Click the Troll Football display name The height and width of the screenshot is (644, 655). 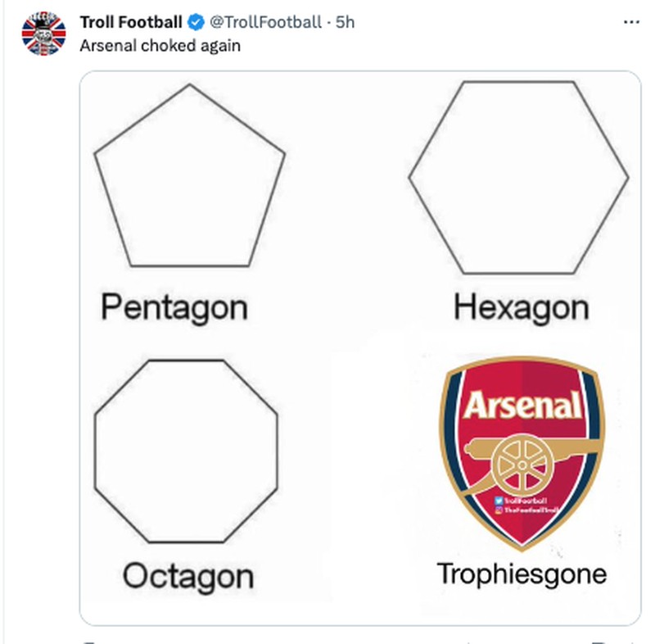(132, 22)
